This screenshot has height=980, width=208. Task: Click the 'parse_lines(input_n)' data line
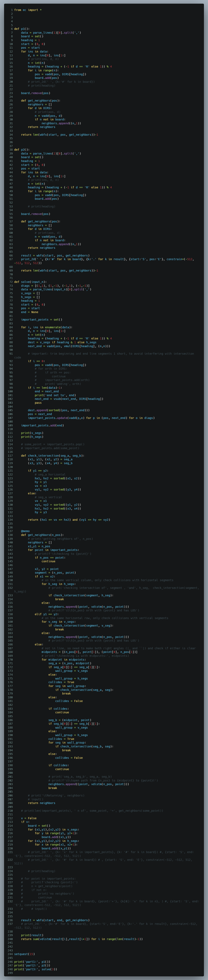[56, 290]
